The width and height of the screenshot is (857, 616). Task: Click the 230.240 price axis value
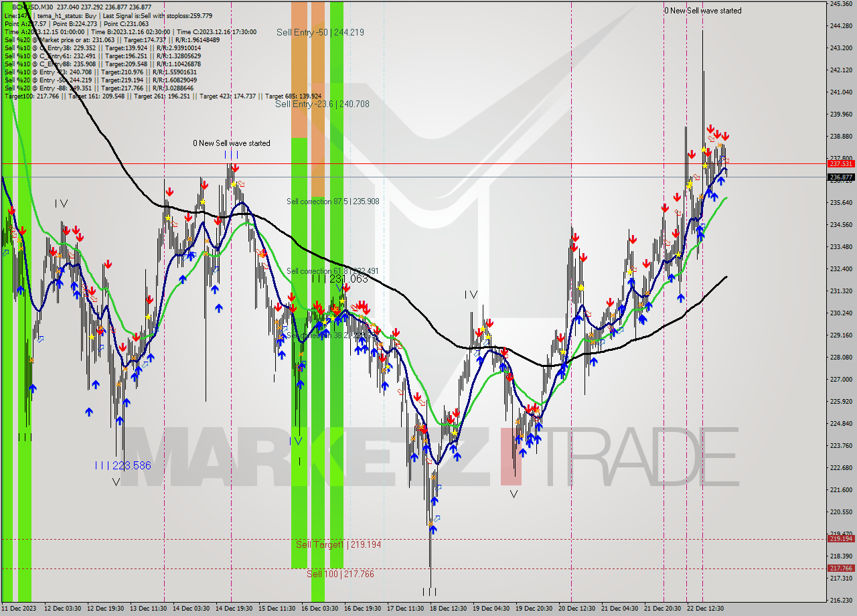pyautogui.click(x=841, y=313)
